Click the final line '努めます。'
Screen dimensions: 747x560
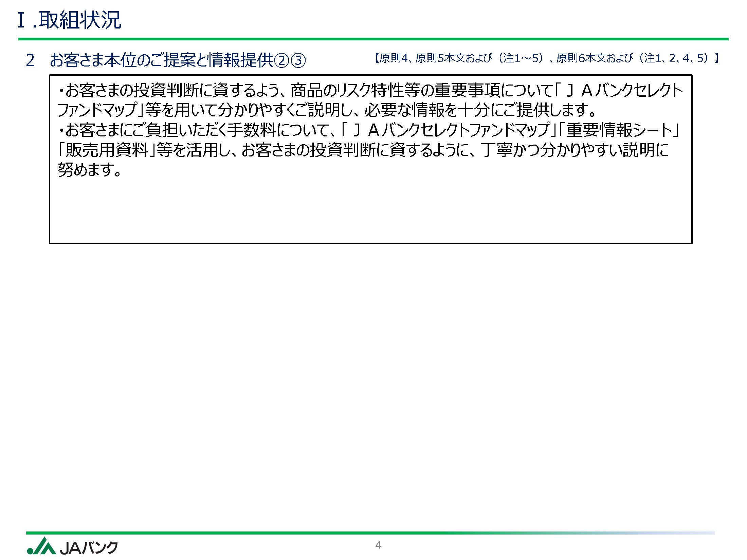(90, 169)
